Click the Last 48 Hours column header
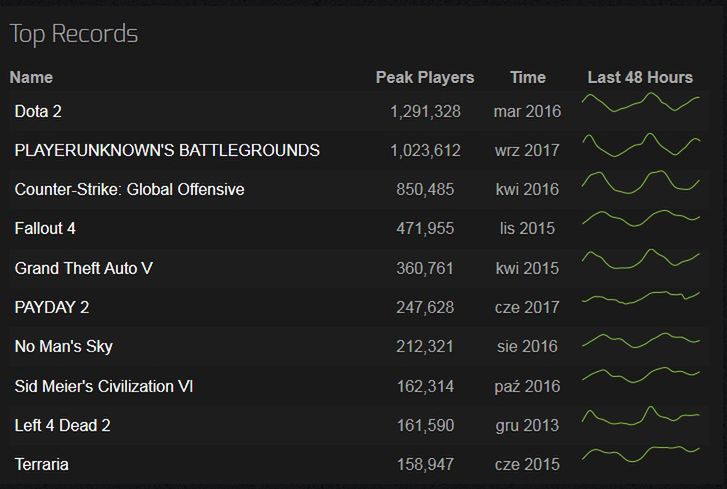Image resolution: width=727 pixels, height=489 pixels. (x=640, y=77)
